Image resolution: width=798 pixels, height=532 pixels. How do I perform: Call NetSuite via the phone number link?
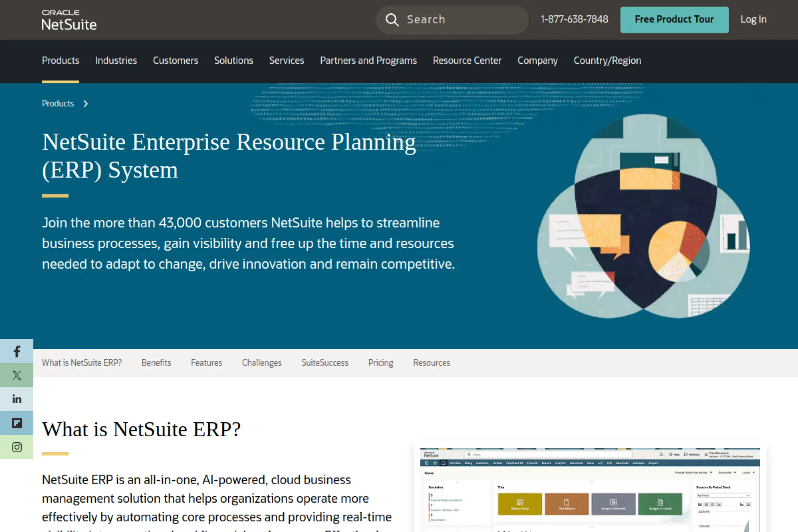click(x=575, y=19)
